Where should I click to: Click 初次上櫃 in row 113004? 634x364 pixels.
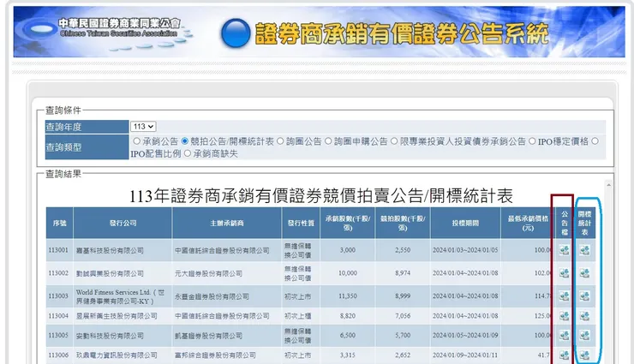pyautogui.click(x=297, y=316)
